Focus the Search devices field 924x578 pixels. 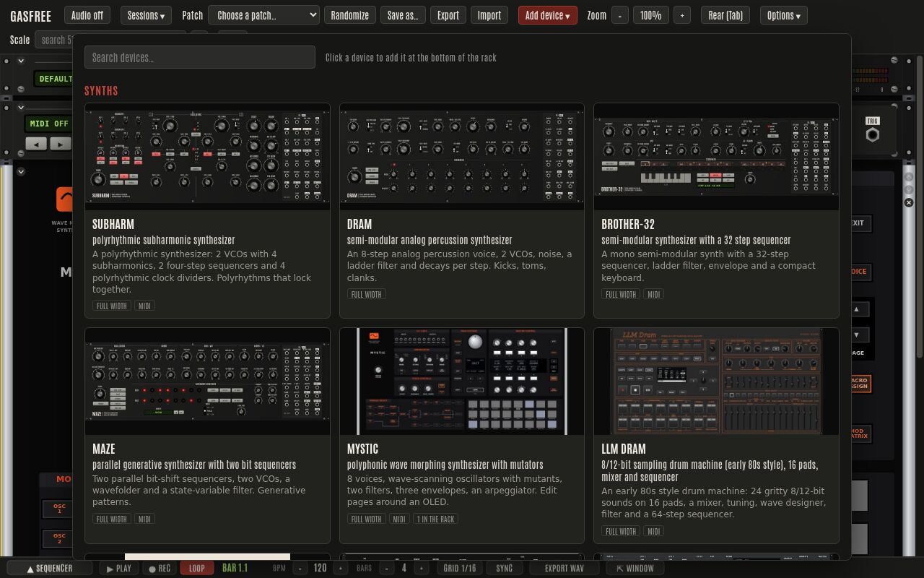click(200, 57)
